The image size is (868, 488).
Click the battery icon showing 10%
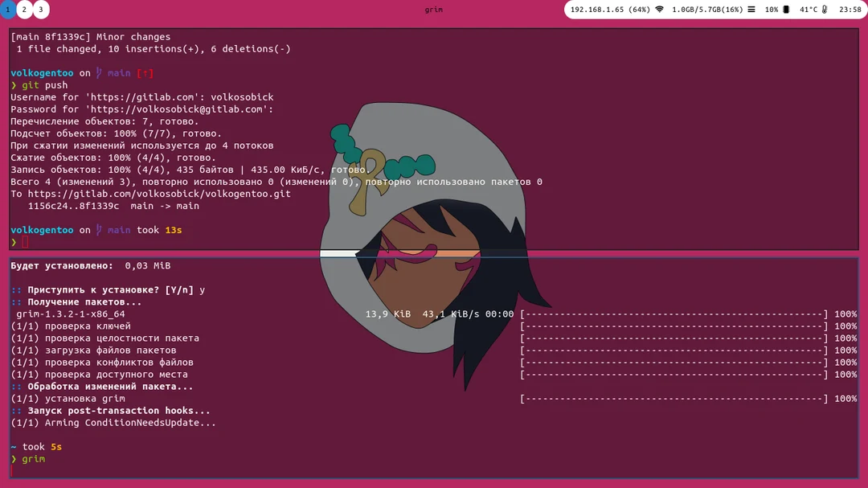(x=786, y=10)
